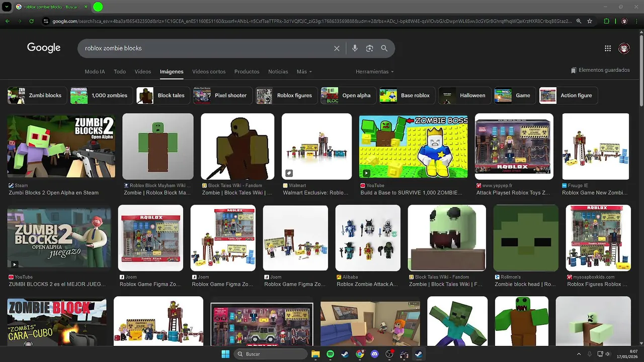Switch to the Modo IA tab

pos(95,71)
